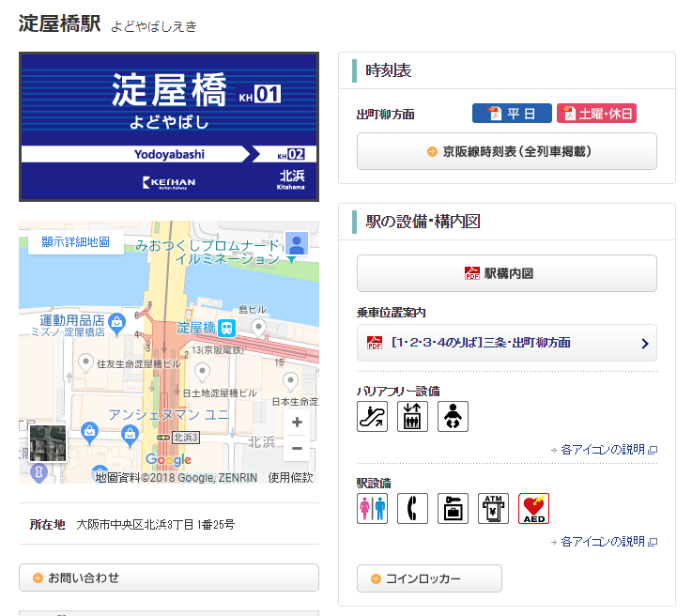The width and height of the screenshot is (692, 616).
Task: Click the 日土地淀屋橋ビル map pin
Action: pos(202,372)
